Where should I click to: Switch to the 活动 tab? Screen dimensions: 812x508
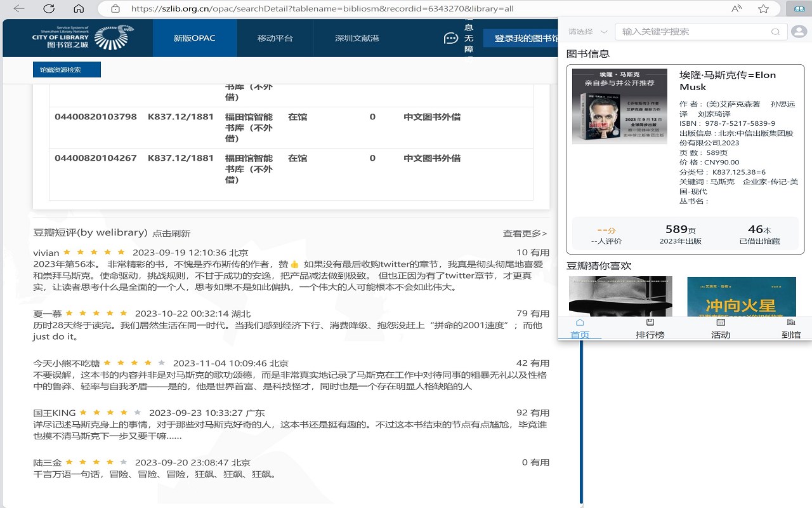721,329
